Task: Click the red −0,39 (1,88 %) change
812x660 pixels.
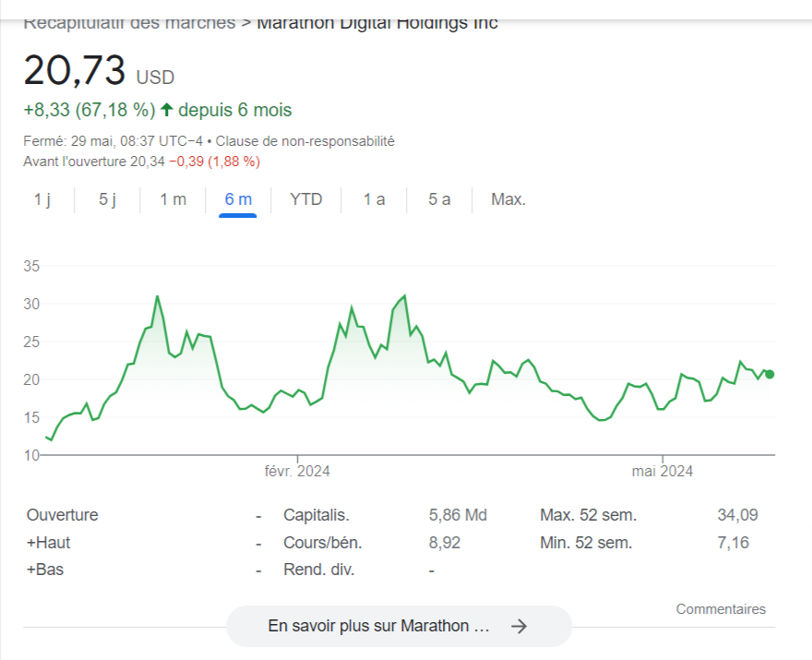Action: (x=214, y=162)
